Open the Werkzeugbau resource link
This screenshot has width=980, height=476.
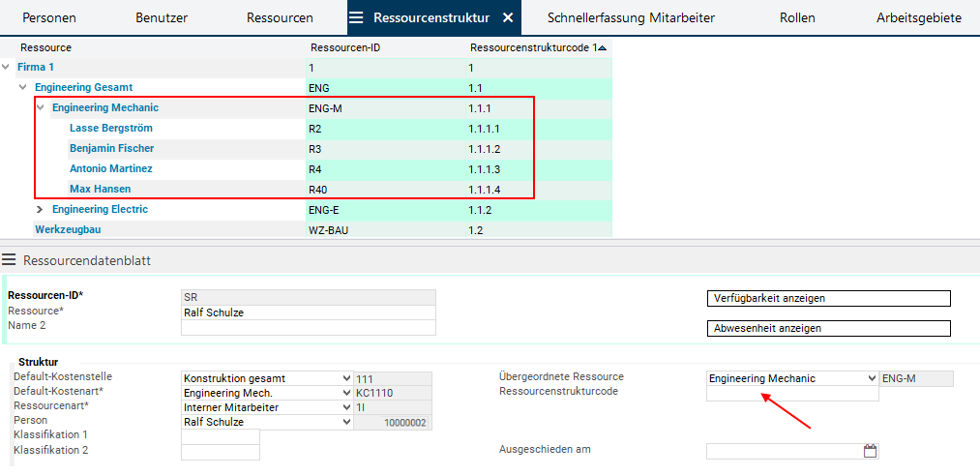(x=68, y=229)
